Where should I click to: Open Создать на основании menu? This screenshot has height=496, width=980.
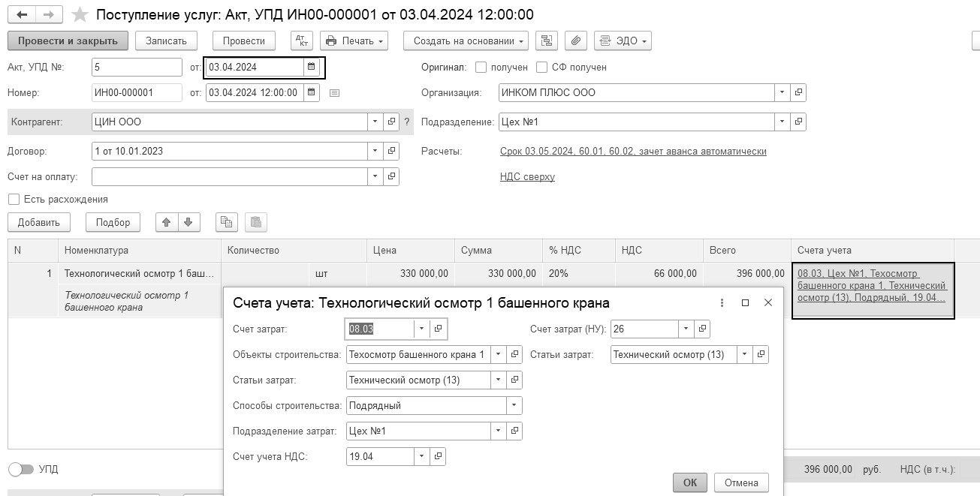[x=466, y=41]
